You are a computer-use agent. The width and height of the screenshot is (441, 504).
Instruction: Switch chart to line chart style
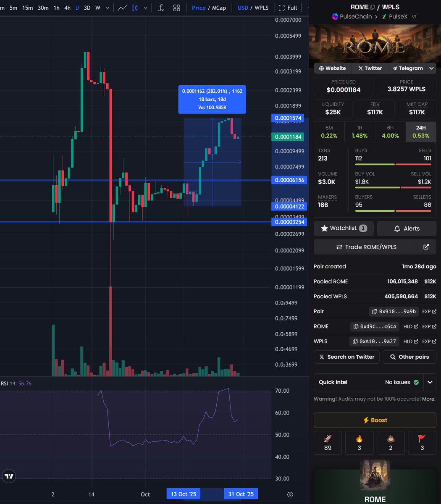pyautogui.click(x=122, y=8)
